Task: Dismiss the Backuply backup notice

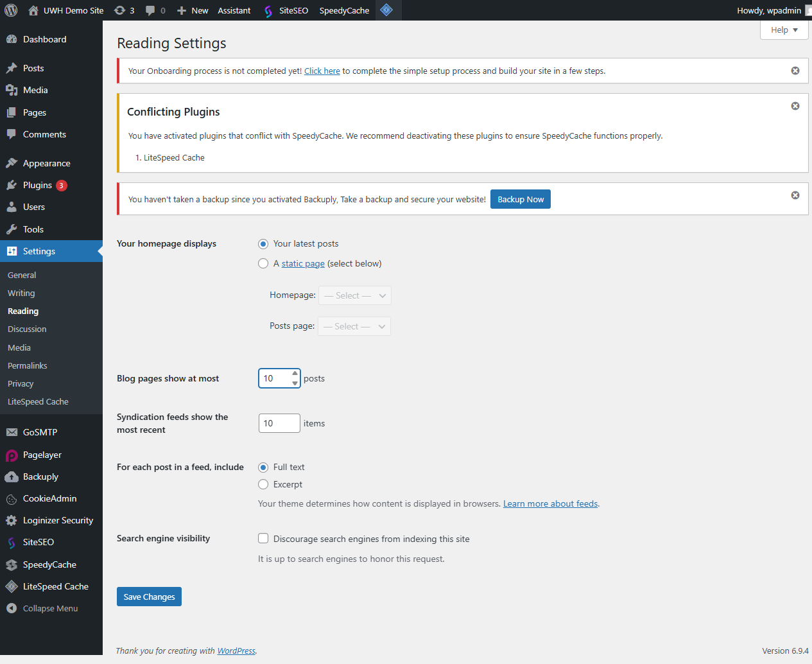Action: click(795, 195)
